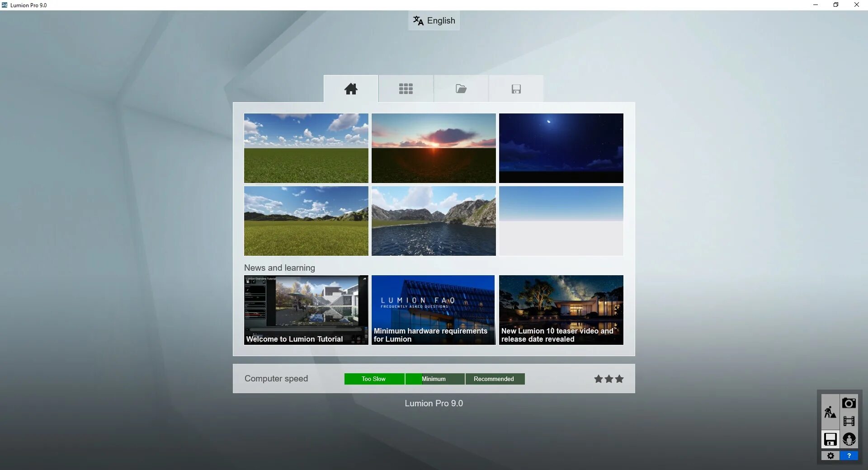
Task: Click the "Lumion Pro 9.0" version text below panel
Action: 434,403
